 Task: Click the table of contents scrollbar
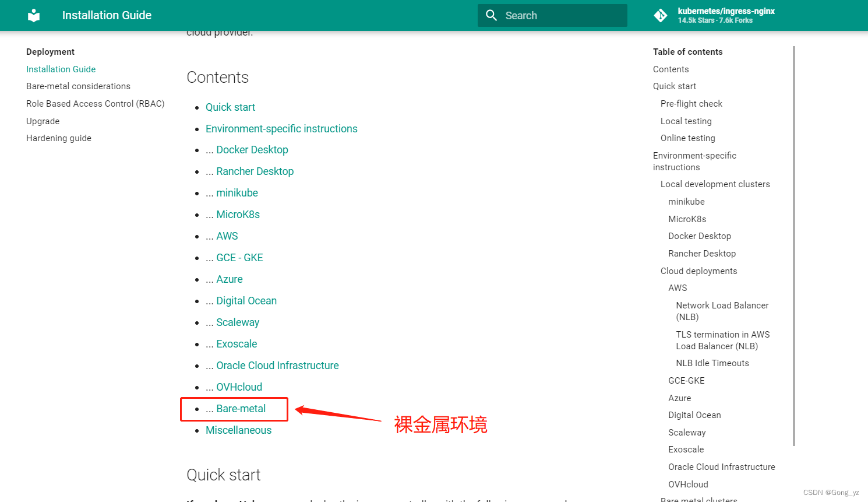click(794, 246)
